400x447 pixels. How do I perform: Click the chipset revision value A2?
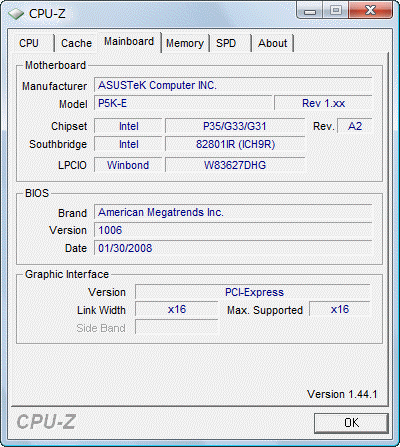coord(355,126)
